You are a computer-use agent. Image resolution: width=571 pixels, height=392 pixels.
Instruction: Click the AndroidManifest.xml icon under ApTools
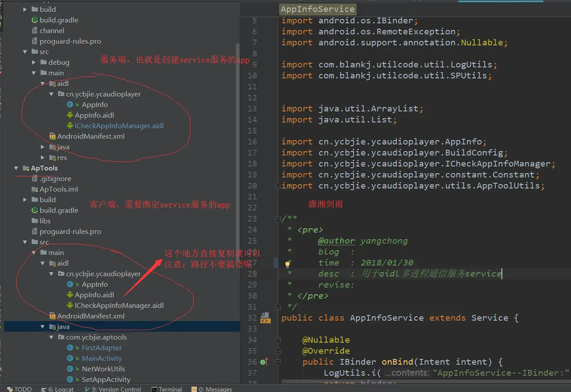(x=52, y=316)
